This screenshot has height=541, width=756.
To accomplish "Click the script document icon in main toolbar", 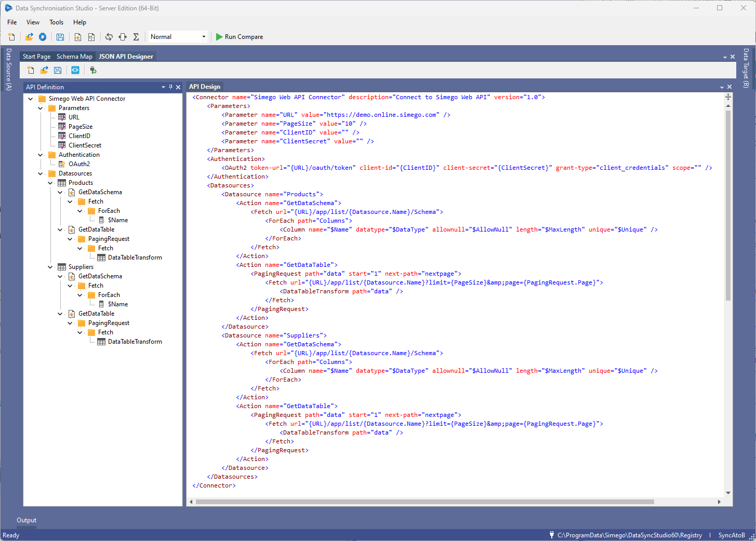I will 78,37.
